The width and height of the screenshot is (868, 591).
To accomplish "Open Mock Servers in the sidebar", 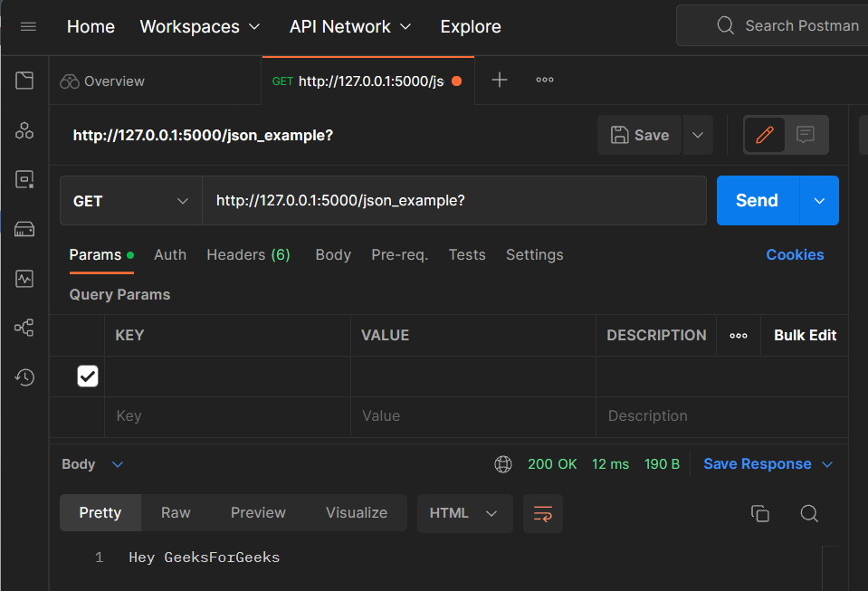I will click(24, 229).
